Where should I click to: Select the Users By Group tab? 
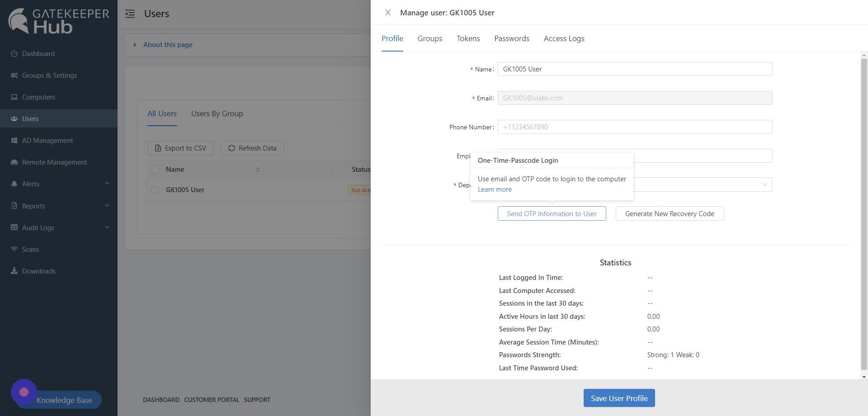pyautogui.click(x=217, y=113)
